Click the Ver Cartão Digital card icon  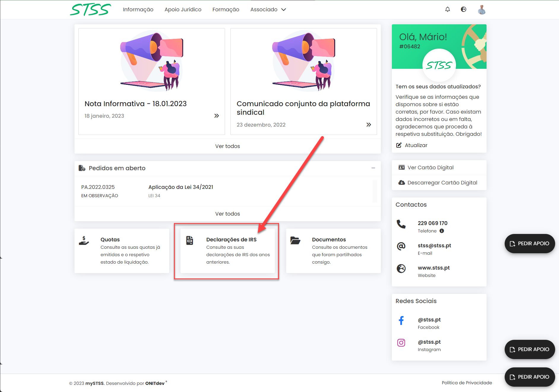pyautogui.click(x=401, y=168)
